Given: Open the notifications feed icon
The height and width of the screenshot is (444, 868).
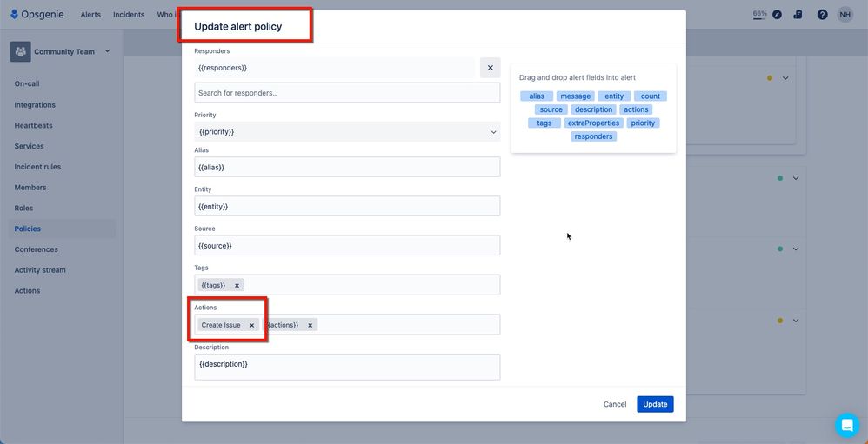Looking at the screenshot, I should pos(798,15).
